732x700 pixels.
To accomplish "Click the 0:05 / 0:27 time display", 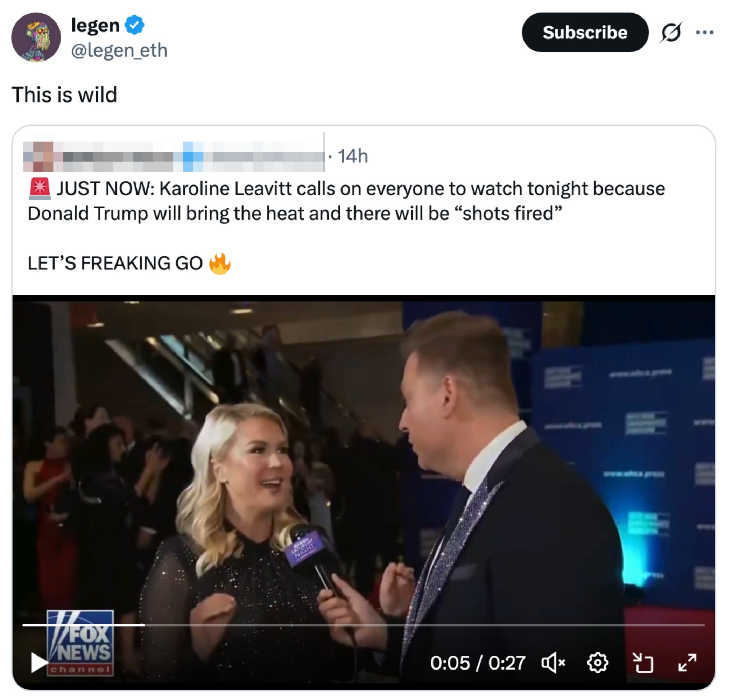I will click(x=478, y=663).
